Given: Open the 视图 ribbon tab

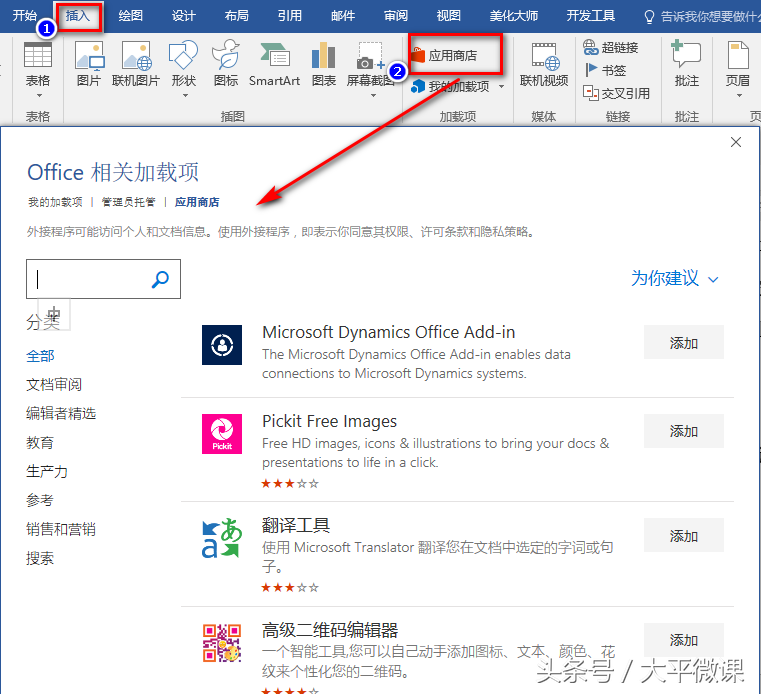Looking at the screenshot, I should click(449, 16).
